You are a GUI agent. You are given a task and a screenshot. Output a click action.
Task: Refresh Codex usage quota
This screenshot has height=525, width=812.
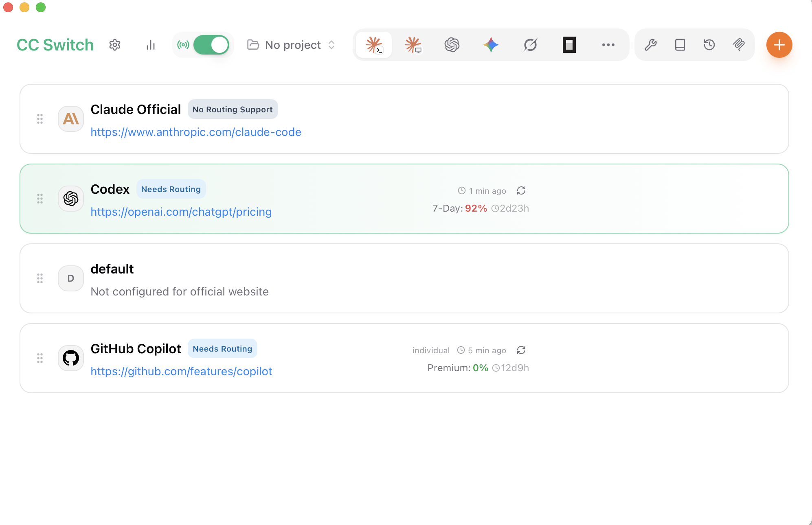click(521, 190)
